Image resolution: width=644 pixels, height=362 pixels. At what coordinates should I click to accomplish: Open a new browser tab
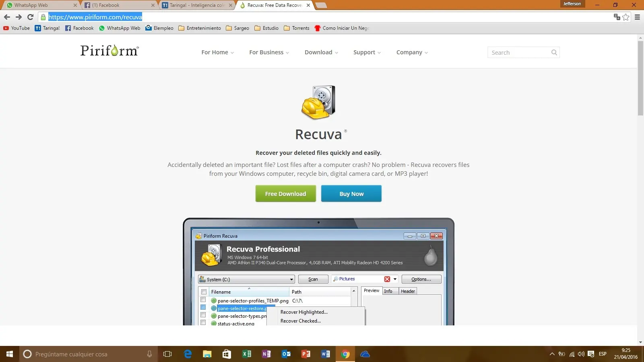point(321,5)
